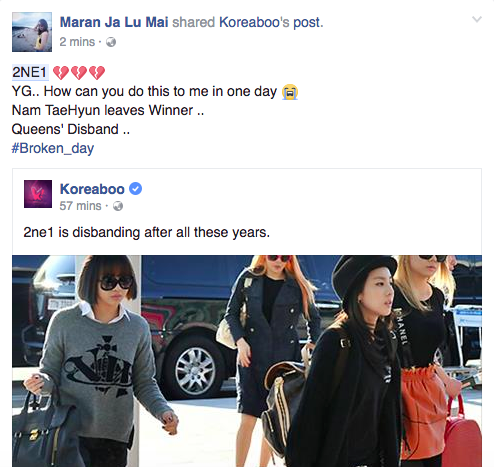Click the middle broken heart emoji
494x467 pixels.
pyautogui.click(x=79, y=73)
